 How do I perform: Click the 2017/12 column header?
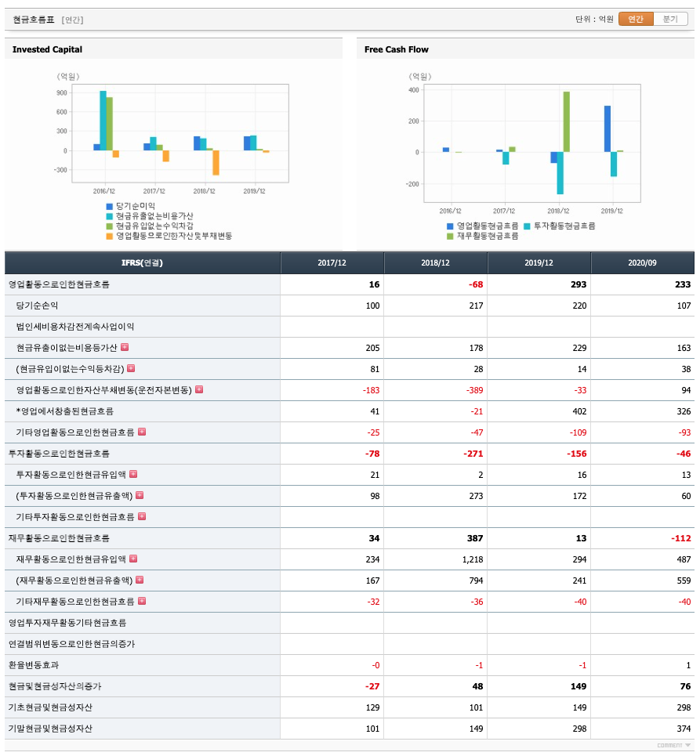332,262
